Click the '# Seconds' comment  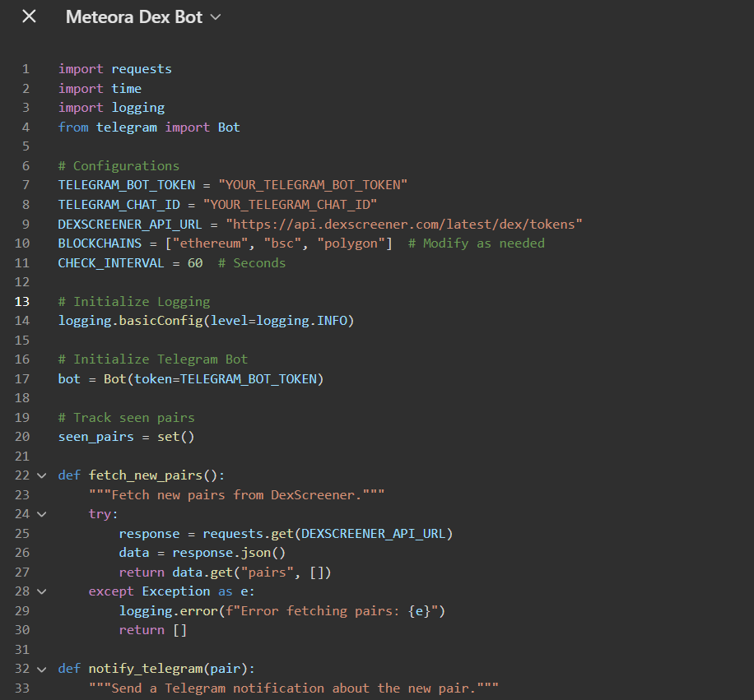(252, 262)
